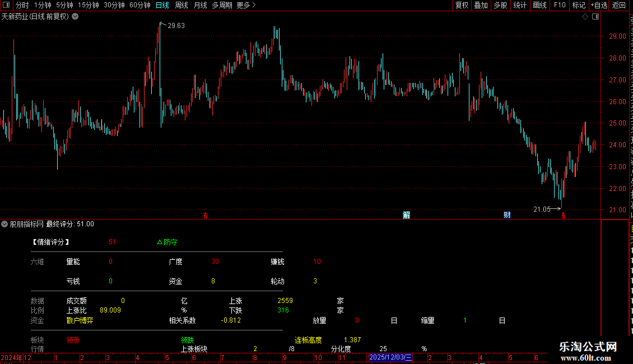
Task: Expand the 更多 periods menu
Action: coord(246,5)
